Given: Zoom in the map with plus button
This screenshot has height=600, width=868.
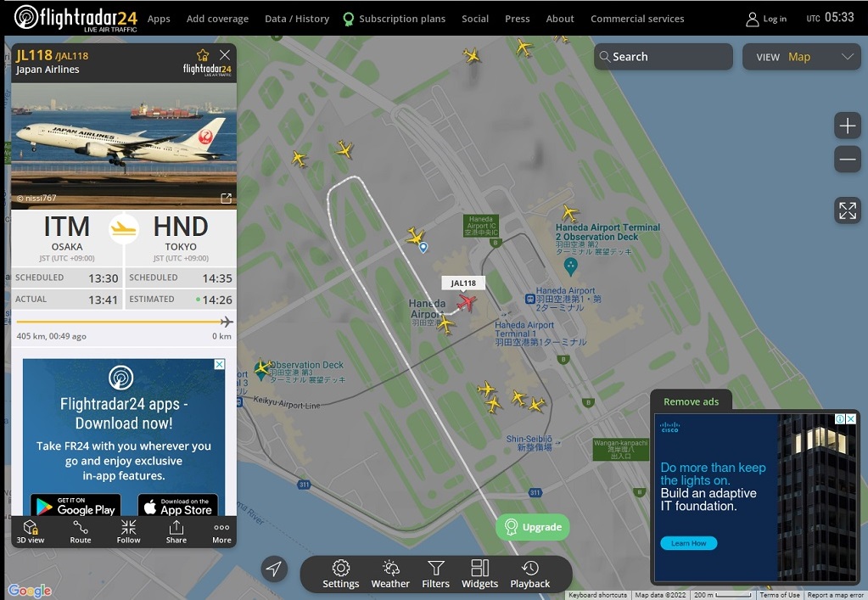Looking at the screenshot, I should click(847, 126).
